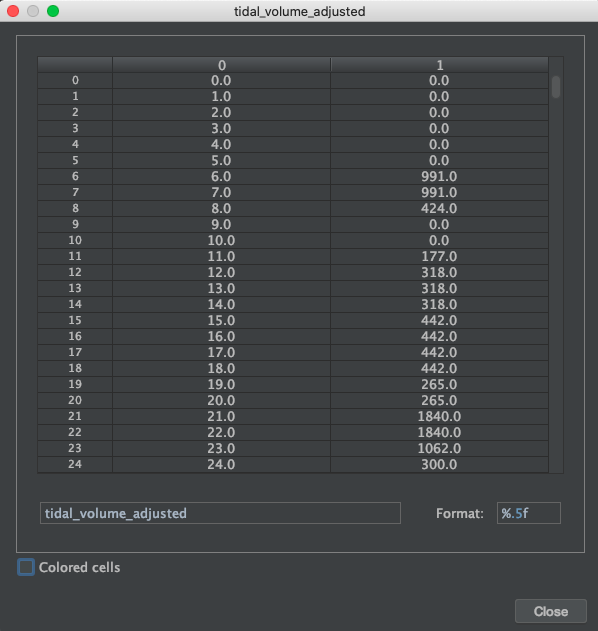Click the tidal_volume_adjusted name input field
598x631 pixels.
click(220, 513)
